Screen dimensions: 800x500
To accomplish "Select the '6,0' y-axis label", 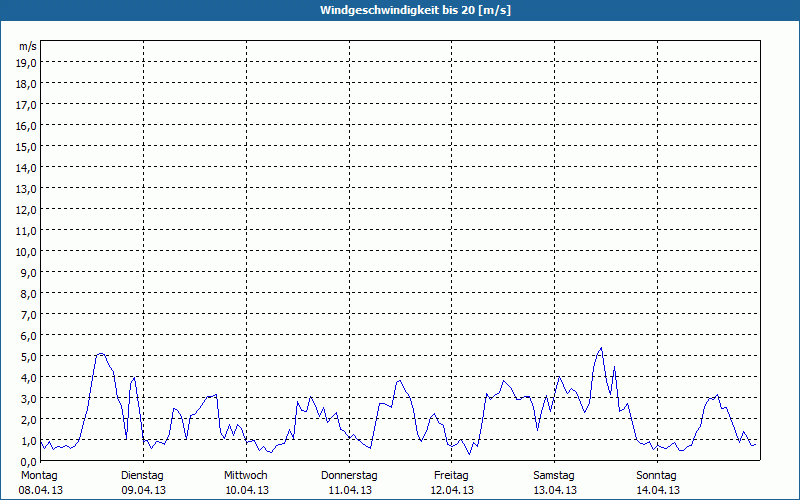I will tap(29, 336).
